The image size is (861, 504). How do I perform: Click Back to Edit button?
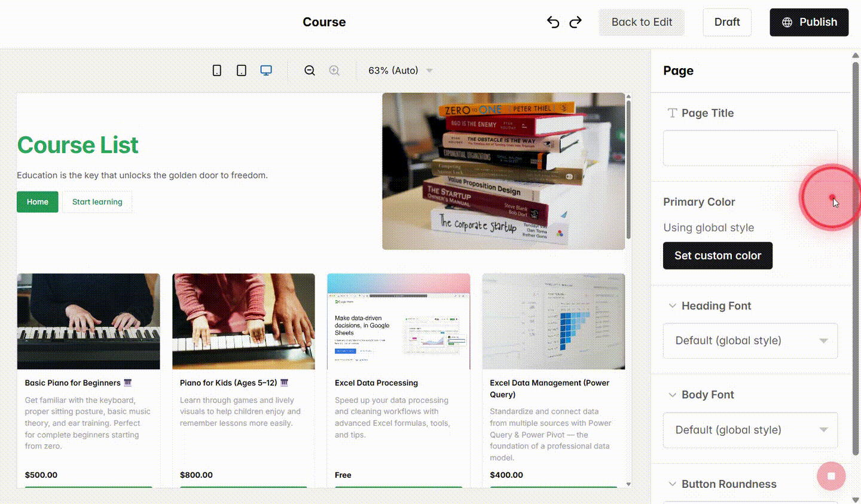pyautogui.click(x=642, y=22)
